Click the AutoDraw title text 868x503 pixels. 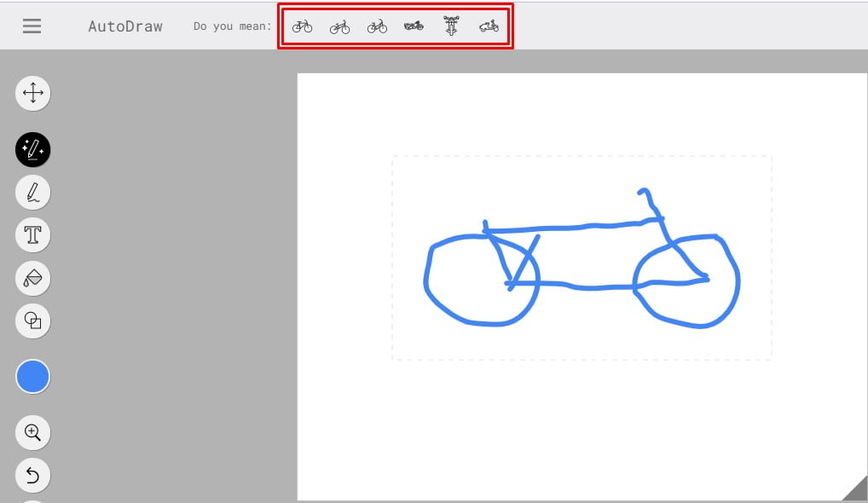click(x=125, y=26)
